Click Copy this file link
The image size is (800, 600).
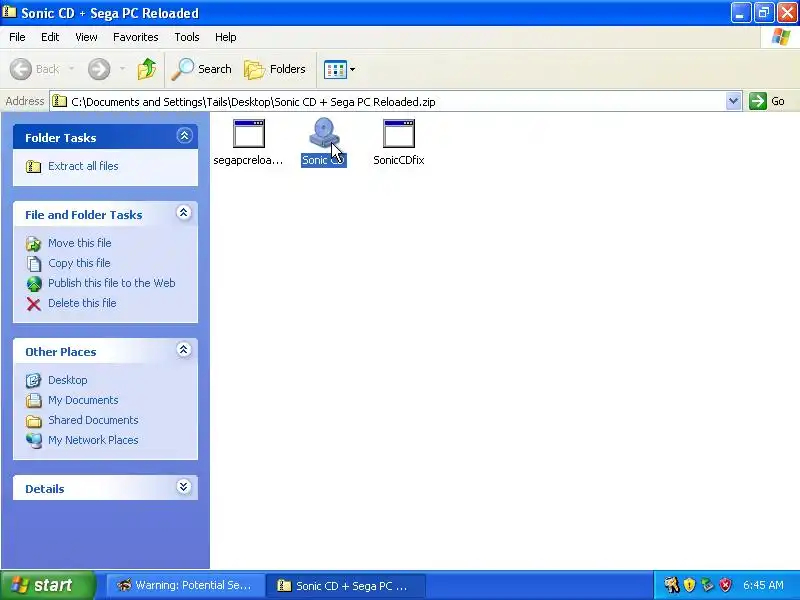pyautogui.click(x=79, y=263)
